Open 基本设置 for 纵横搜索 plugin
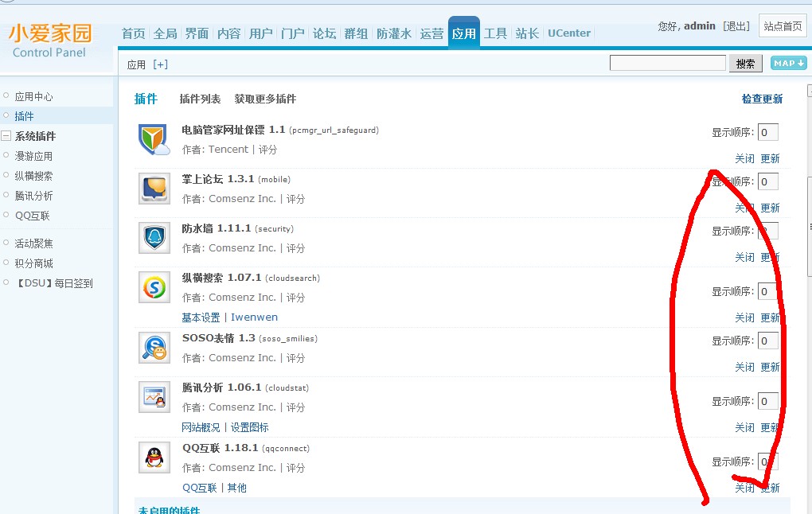 (201, 317)
